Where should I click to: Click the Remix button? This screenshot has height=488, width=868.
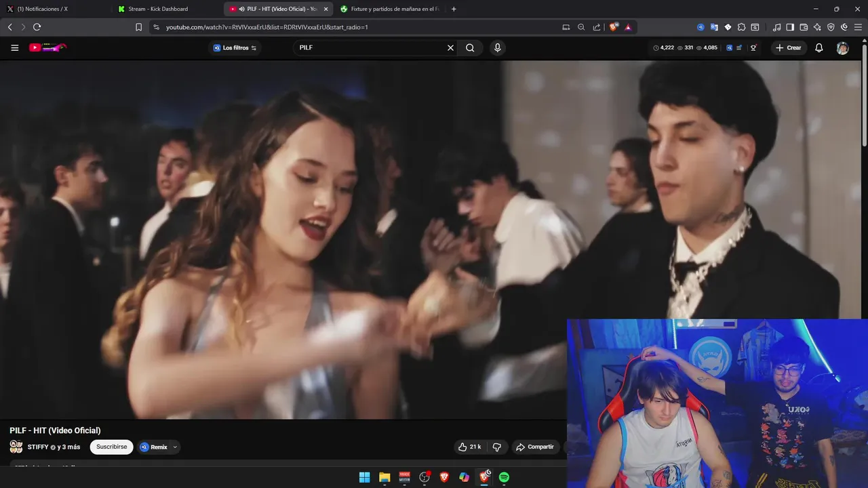click(x=154, y=447)
